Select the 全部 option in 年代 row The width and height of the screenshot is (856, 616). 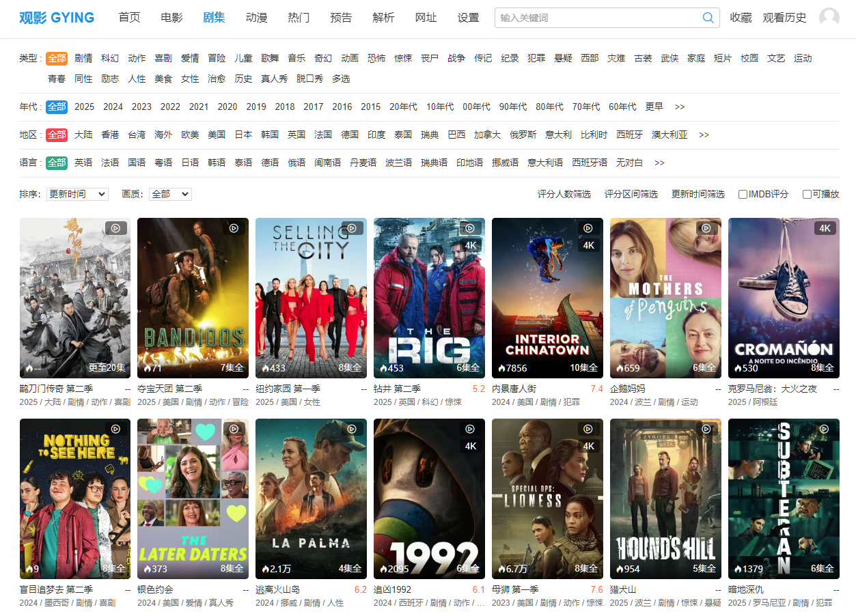pyautogui.click(x=57, y=107)
